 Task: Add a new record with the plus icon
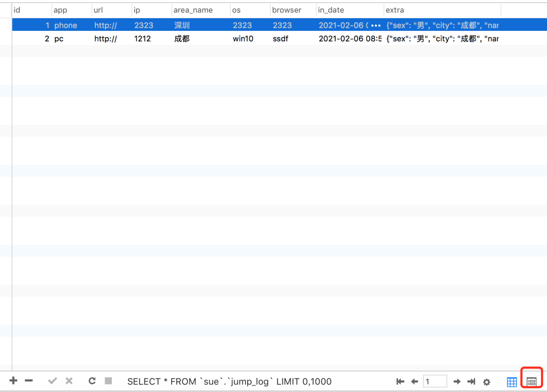13,381
